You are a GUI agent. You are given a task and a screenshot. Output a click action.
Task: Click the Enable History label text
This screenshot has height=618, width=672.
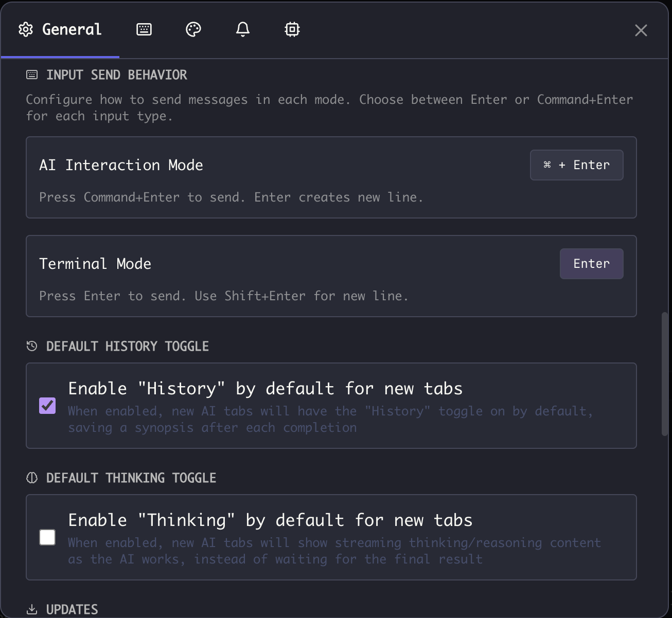point(265,389)
